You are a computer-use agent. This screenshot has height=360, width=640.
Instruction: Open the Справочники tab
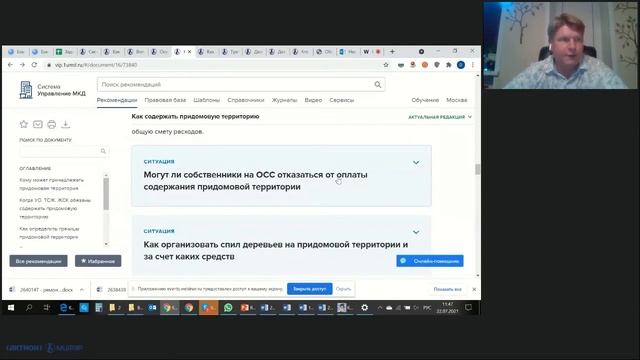(246, 100)
